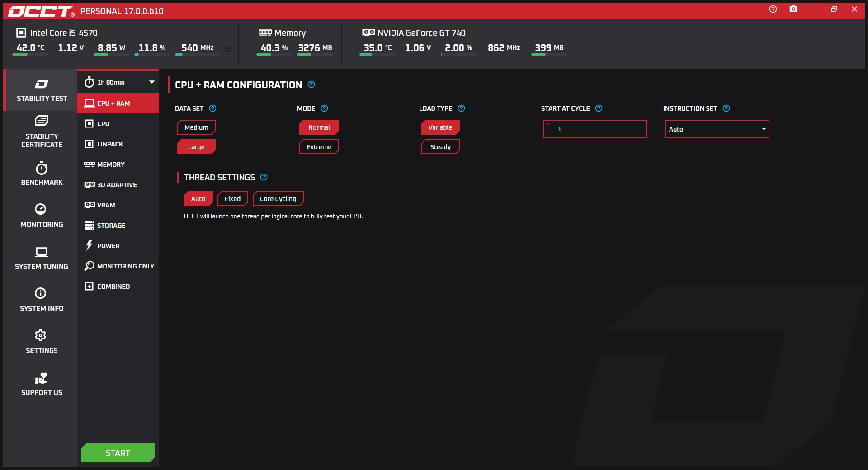Click the NVIDIA GeForce GT 740 GPU icon
868x470 pixels.
368,33
